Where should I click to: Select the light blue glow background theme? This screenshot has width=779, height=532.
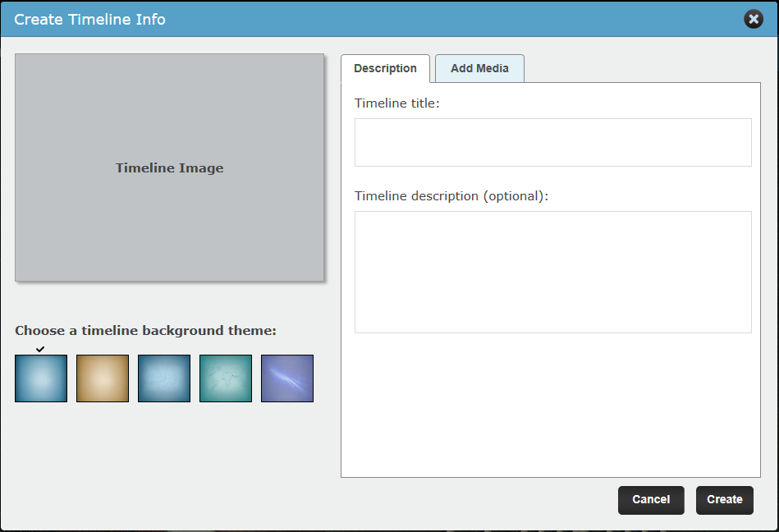(x=41, y=378)
